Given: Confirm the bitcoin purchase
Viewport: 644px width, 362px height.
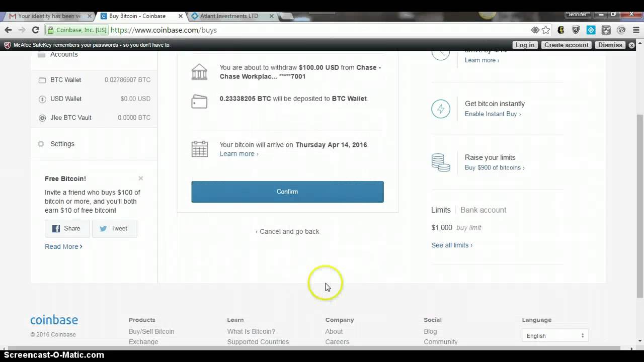Looking at the screenshot, I should coord(287,192).
